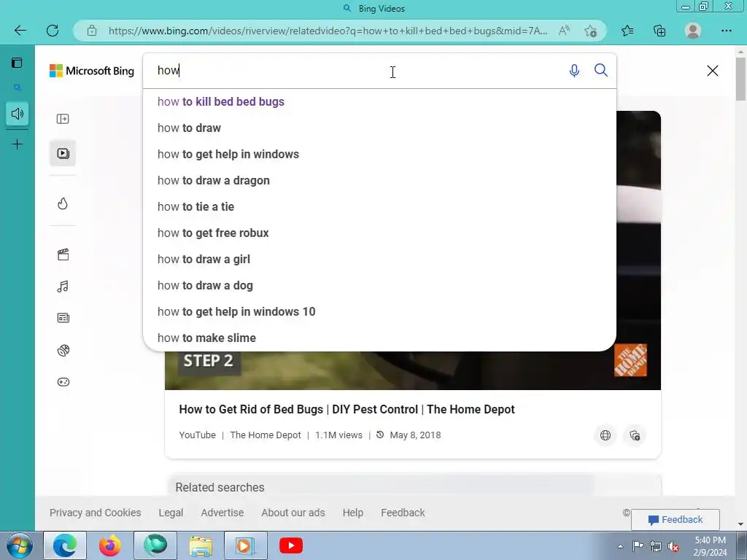Choose suggestion how to draw a dog
747x560 pixels.
pos(379,285)
